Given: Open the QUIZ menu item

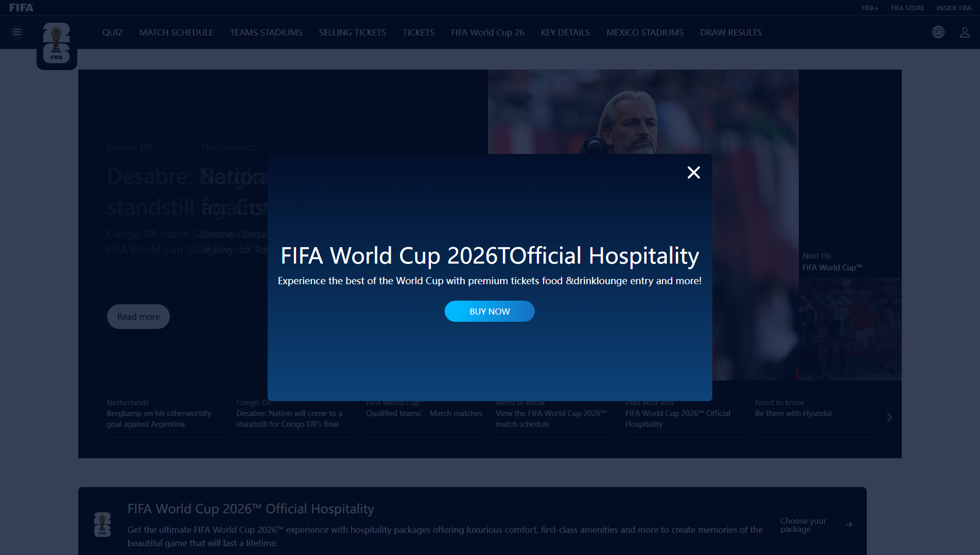Looking at the screenshot, I should tap(113, 32).
